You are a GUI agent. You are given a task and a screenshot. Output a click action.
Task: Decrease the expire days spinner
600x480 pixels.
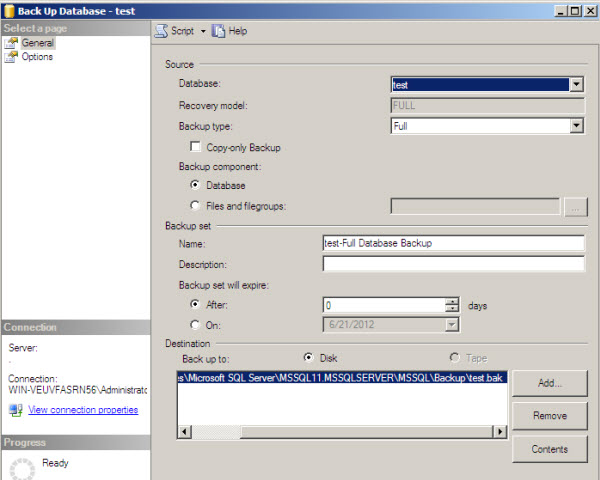pyautogui.click(x=452, y=309)
